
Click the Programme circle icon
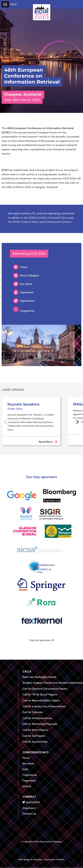[x=16, y=309]
